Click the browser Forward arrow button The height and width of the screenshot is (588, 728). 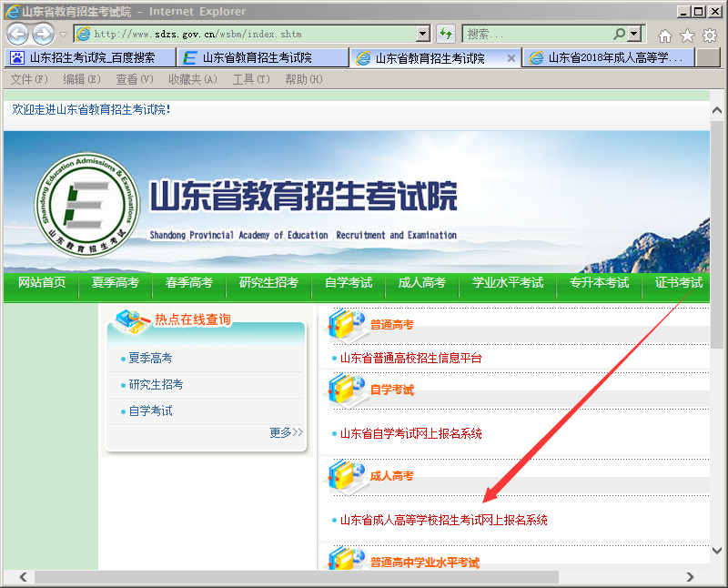point(43,34)
